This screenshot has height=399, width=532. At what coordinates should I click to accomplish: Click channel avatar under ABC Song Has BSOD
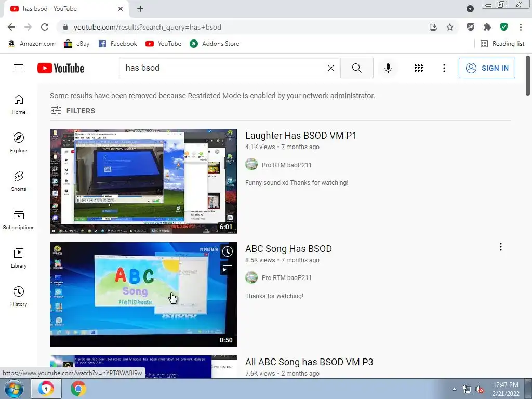point(251,277)
